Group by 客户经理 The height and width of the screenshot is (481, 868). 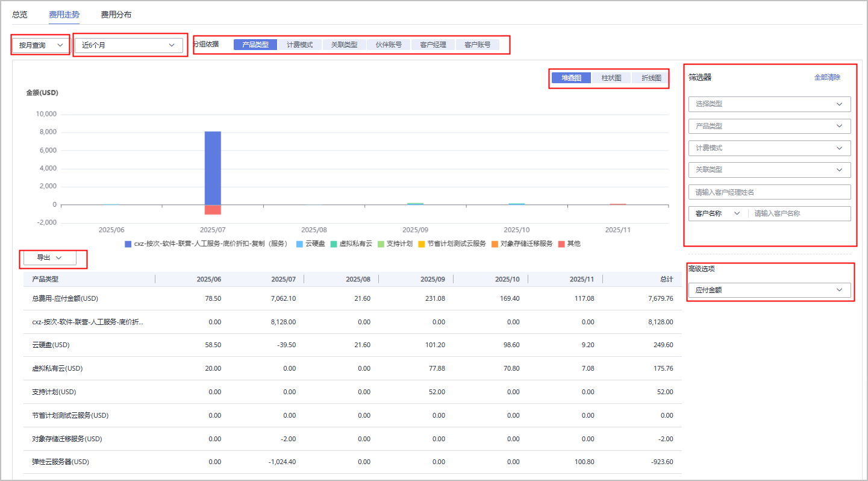tap(433, 45)
